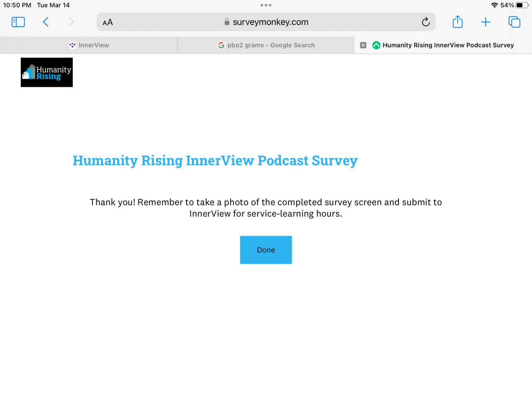The height and width of the screenshot is (399, 532).
Task: Tap the lock icon in address bar
Action: pyautogui.click(x=227, y=22)
